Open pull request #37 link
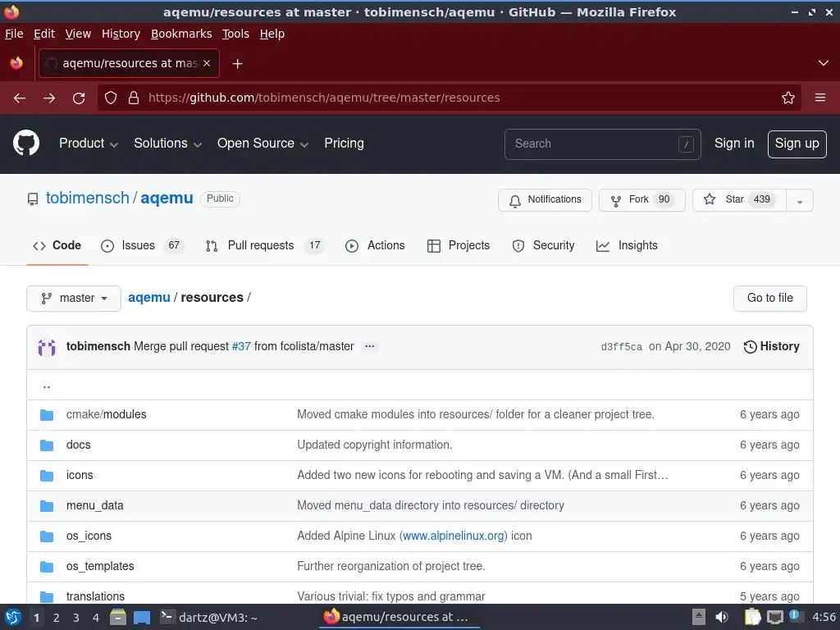 241,346
